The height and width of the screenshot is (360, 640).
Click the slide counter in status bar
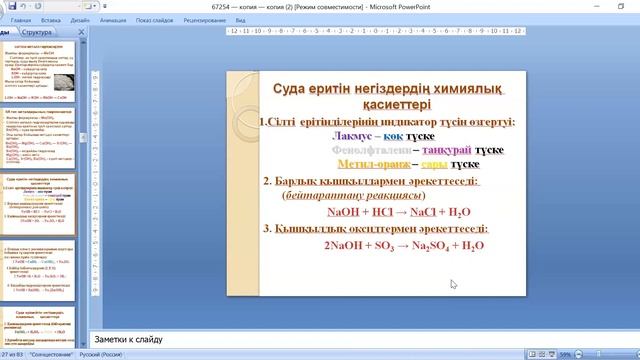point(12,355)
